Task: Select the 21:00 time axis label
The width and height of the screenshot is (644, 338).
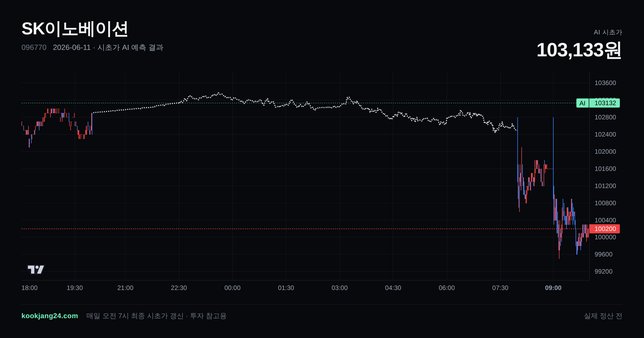Action: 125,288
